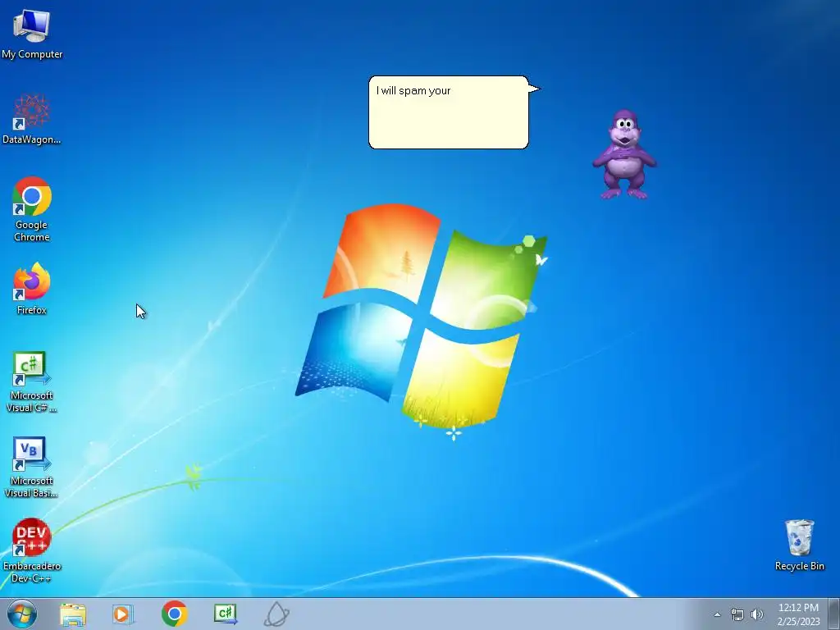Select the Google Chrome desktop shortcut

coord(32,209)
